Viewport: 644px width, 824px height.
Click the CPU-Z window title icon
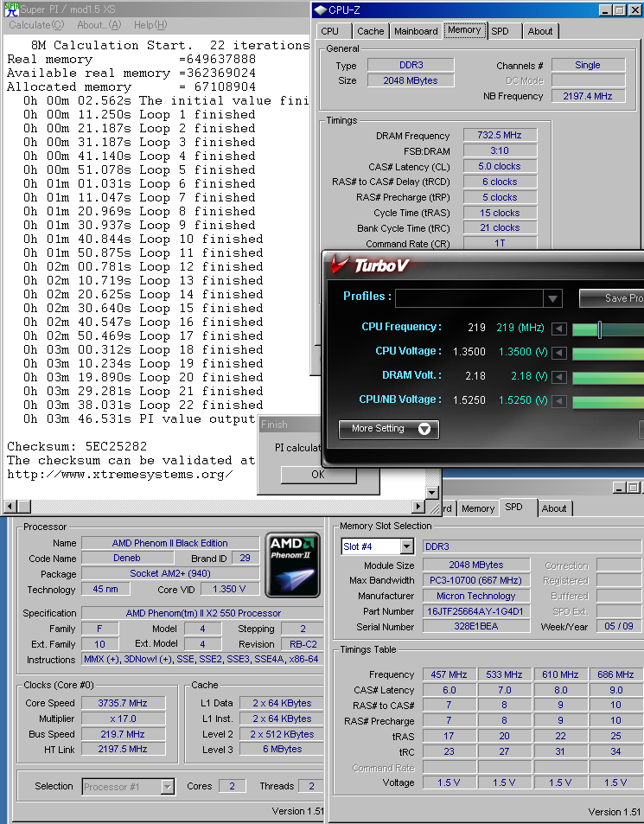(321, 10)
